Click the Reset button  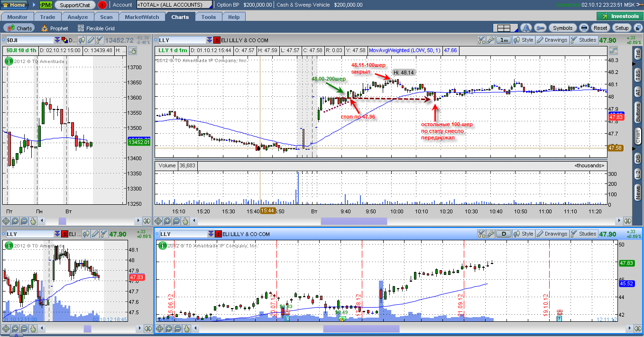(600, 28)
